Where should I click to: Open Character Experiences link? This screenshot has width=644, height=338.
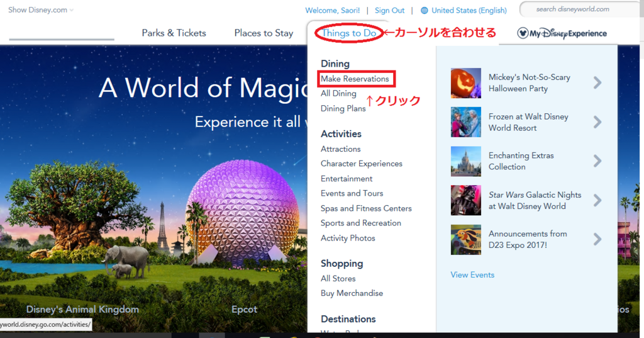tap(362, 164)
